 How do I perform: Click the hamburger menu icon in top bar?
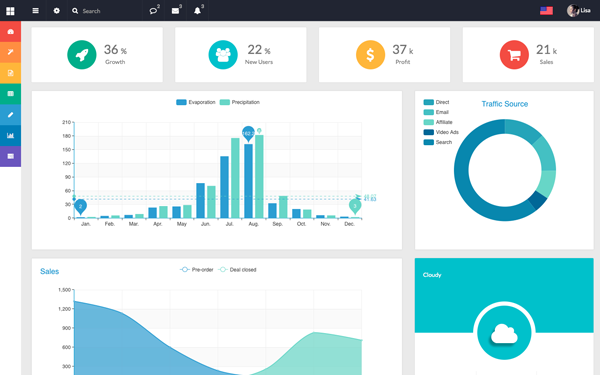(36, 11)
